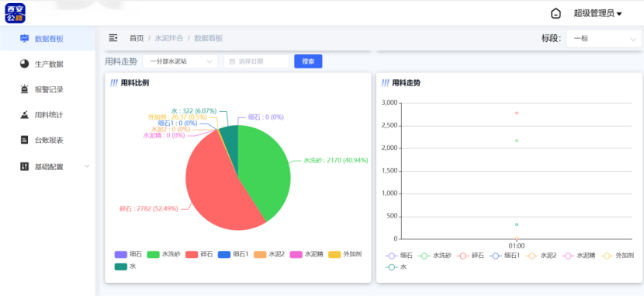The width and height of the screenshot is (644, 296).
Task: Toggle 外加剂 in pie chart legend
Action: (x=345, y=254)
